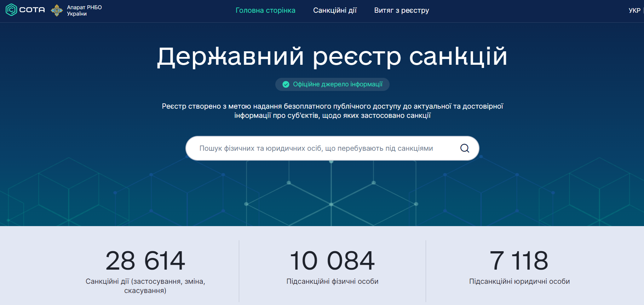Click the 28 614 sanction actions number
644x305 pixels.
tap(145, 261)
